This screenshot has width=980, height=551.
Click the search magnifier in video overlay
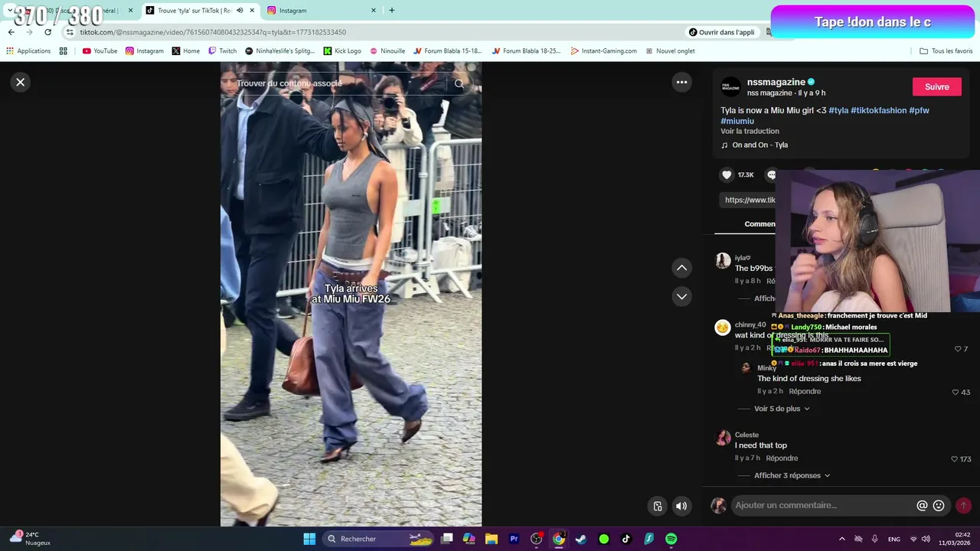(x=459, y=83)
